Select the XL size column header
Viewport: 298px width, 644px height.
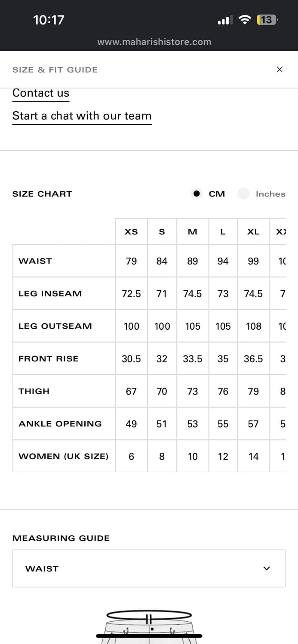click(x=253, y=232)
